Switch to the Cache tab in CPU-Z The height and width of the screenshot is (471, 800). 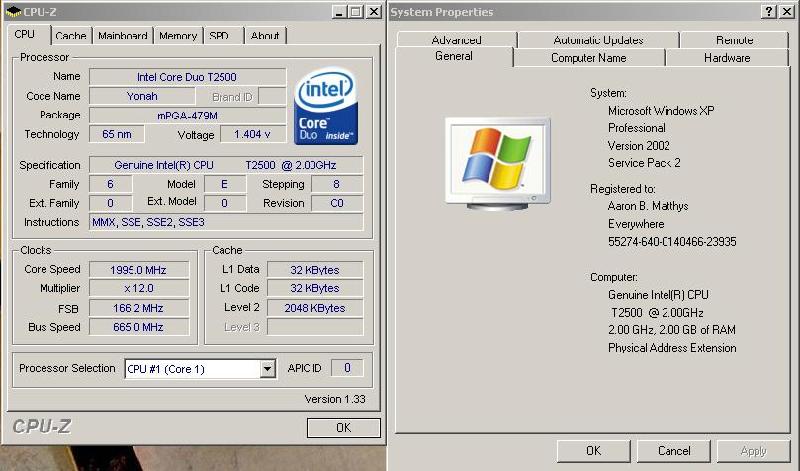point(70,36)
